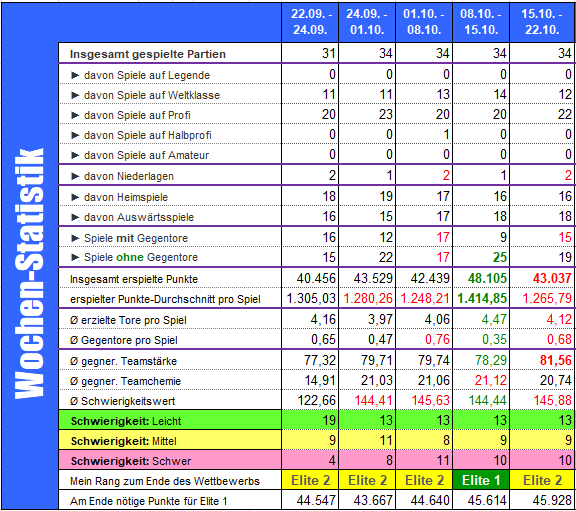Click the arrow icon before Spiele ohne Gegentore
This screenshot has height=511, width=576.
[75, 257]
